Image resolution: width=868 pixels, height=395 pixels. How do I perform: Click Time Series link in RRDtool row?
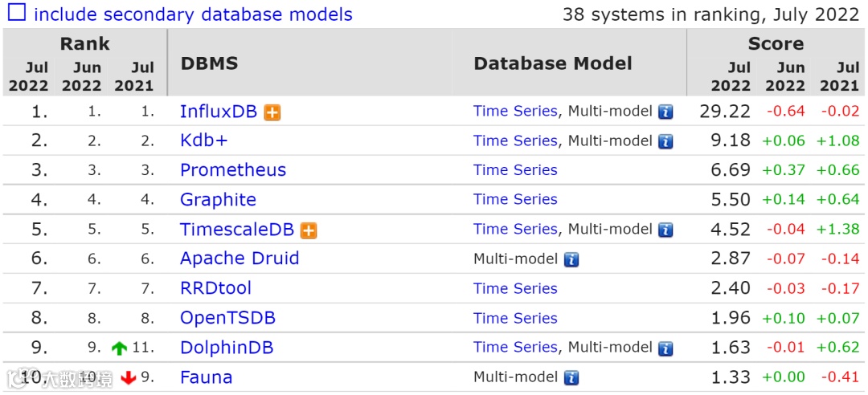[x=515, y=288]
